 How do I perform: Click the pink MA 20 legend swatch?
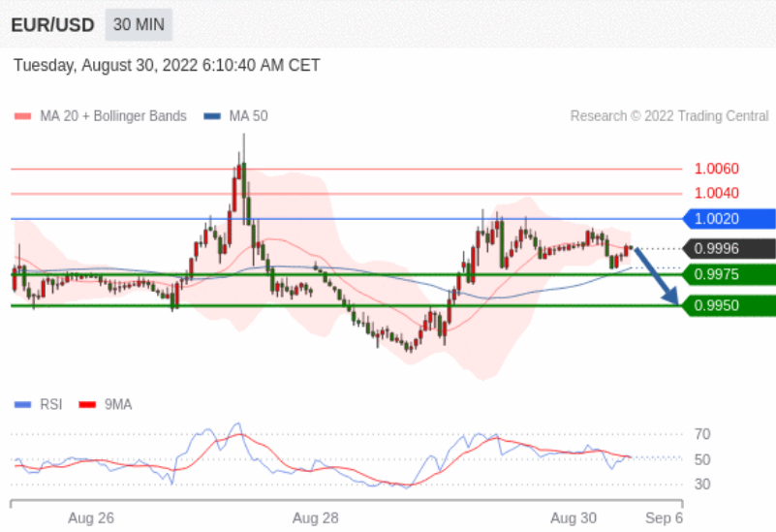click(22, 116)
